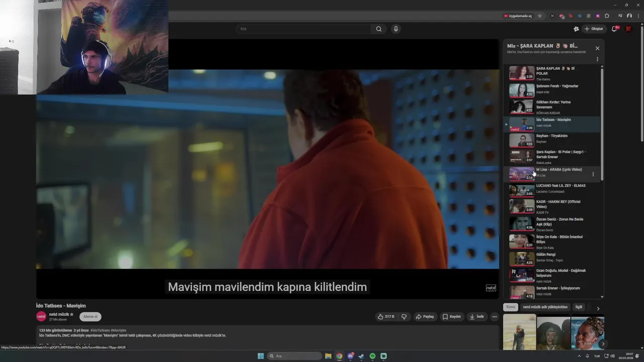Viewport: 644px width, 362px height.
Task: Open Spotify from taskbar
Action: click(x=372, y=356)
